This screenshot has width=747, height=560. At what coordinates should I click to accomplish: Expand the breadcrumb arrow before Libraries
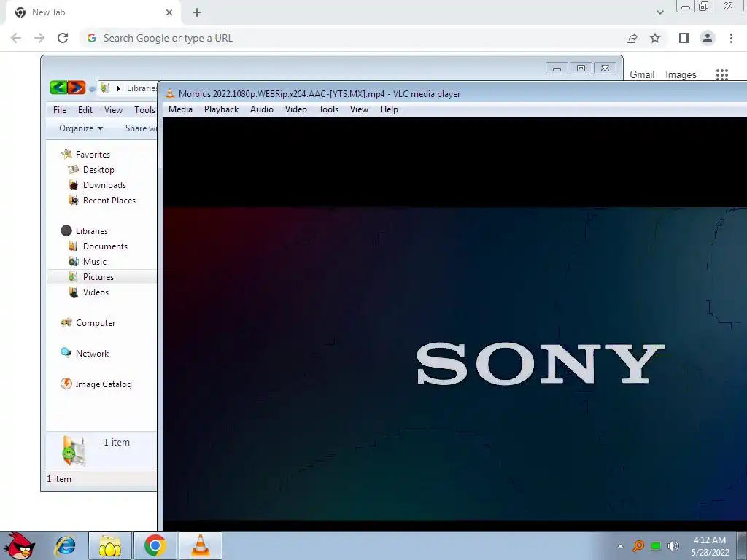(119, 88)
